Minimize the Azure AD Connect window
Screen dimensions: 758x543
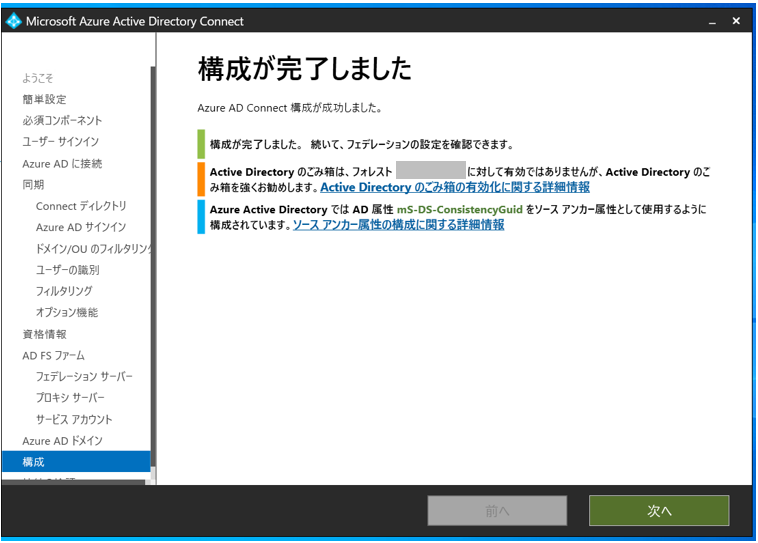(x=712, y=21)
